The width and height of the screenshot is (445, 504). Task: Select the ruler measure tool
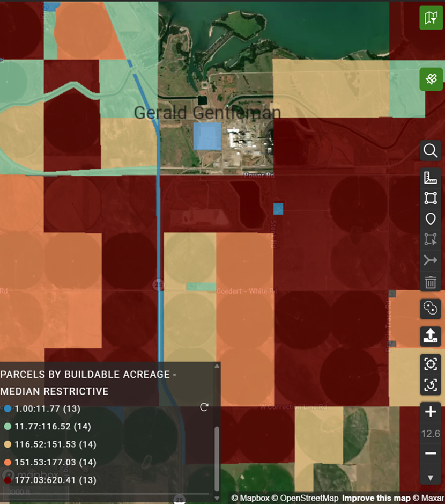coord(431,178)
